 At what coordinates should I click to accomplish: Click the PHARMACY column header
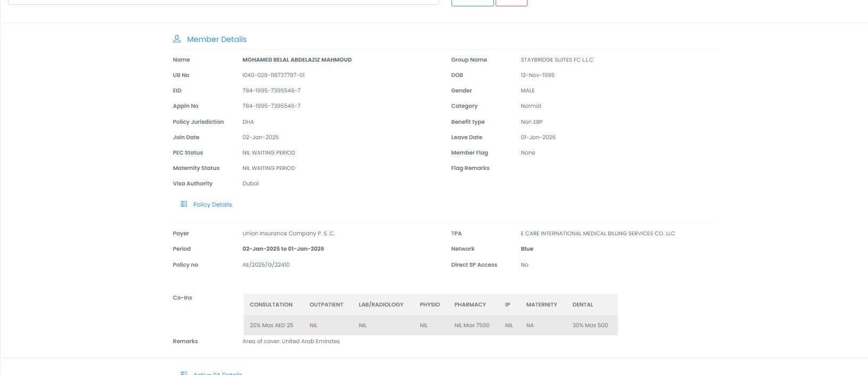tap(470, 304)
